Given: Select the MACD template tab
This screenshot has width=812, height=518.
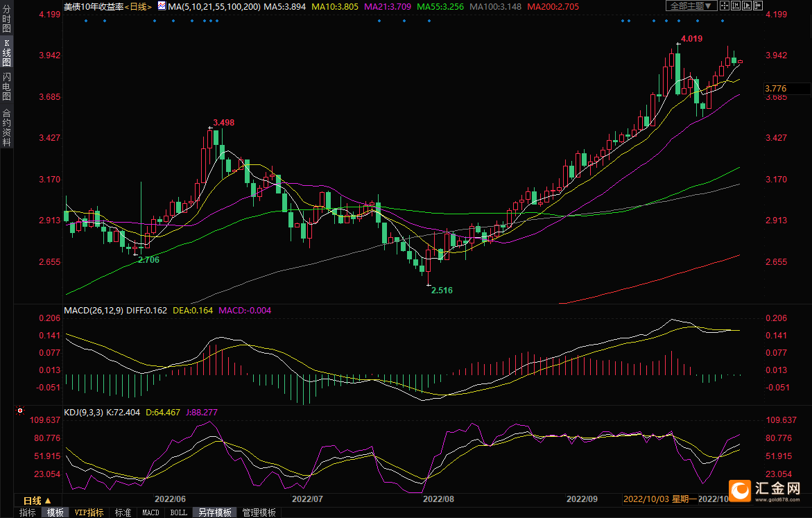Looking at the screenshot, I should (150, 512).
